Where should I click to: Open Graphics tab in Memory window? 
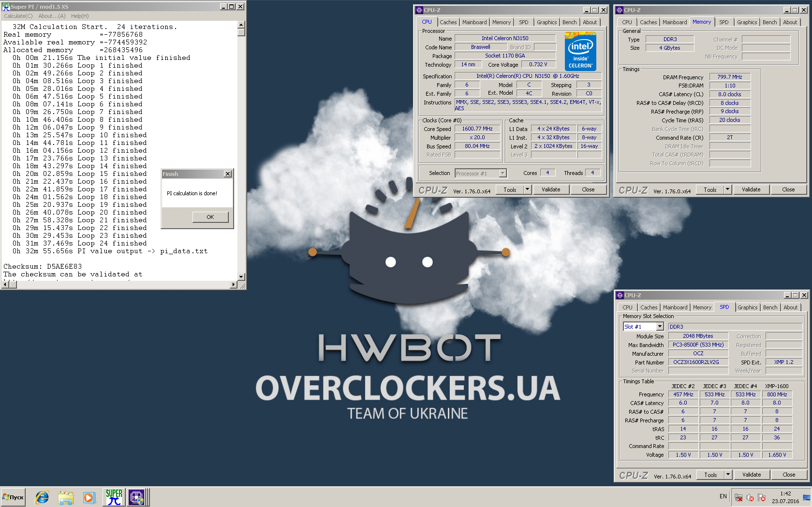tap(747, 22)
